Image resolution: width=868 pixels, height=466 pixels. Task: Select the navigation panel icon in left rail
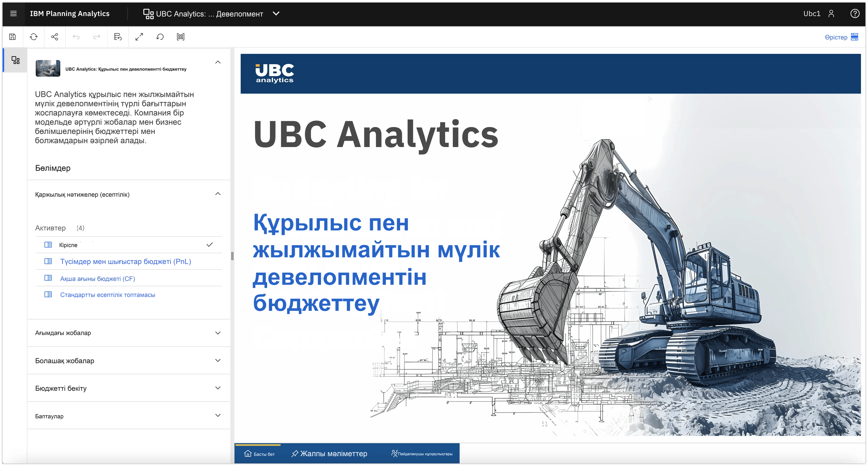(16, 60)
